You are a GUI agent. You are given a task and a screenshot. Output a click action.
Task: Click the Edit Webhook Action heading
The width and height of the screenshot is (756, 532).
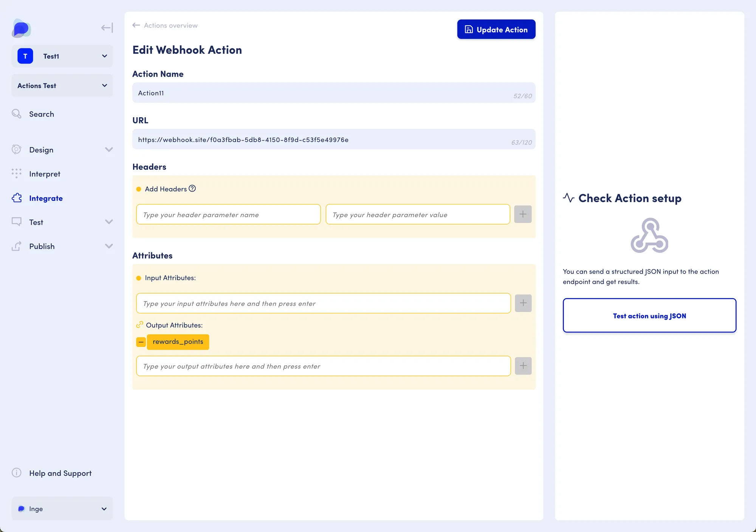pyautogui.click(x=187, y=50)
